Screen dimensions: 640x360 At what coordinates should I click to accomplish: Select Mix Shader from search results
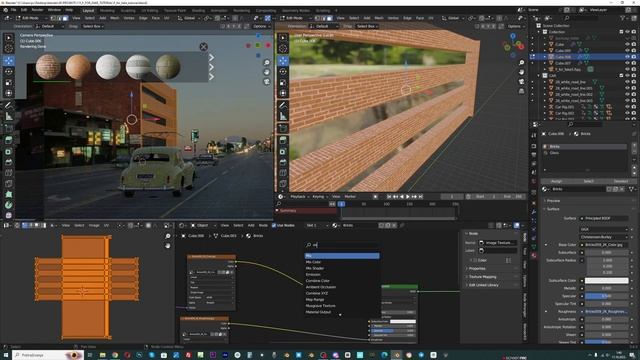pos(342,268)
